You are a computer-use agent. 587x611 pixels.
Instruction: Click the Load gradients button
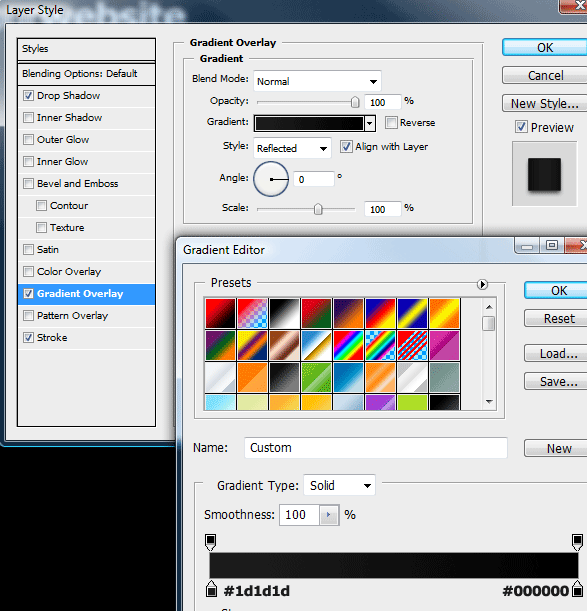pos(557,354)
